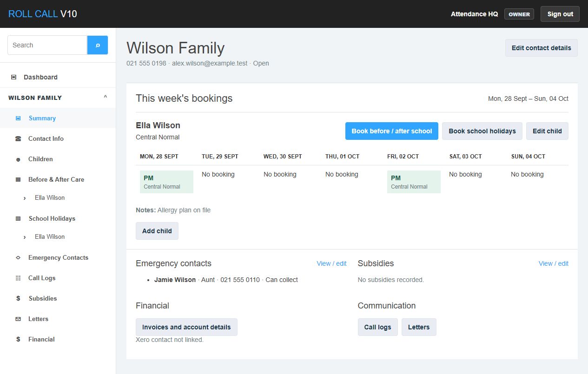The image size is (588, 374).
Task: Open Invoices and account details
Action: 186,327
